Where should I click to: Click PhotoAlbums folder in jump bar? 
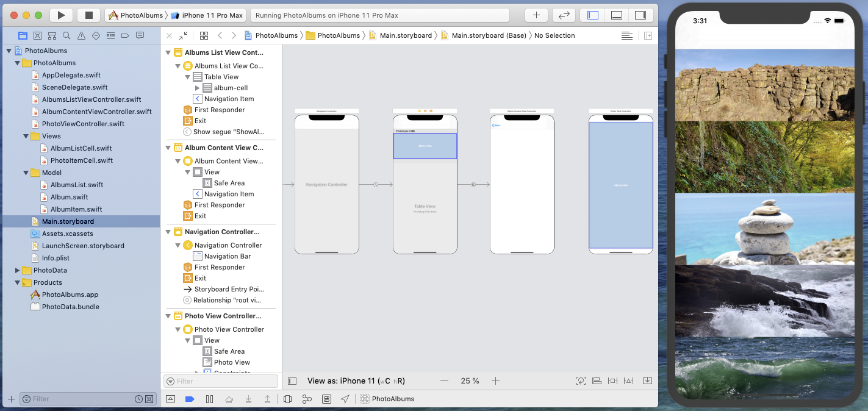333,35
